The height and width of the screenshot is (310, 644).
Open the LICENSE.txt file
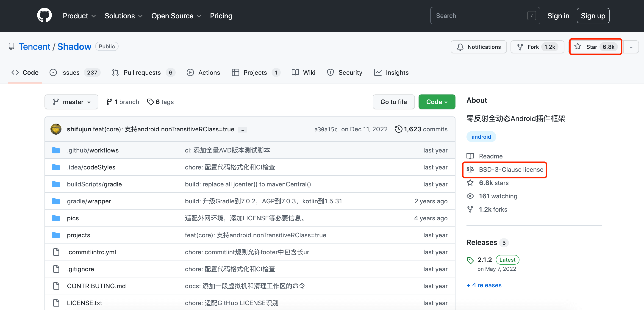pos(84,303)
